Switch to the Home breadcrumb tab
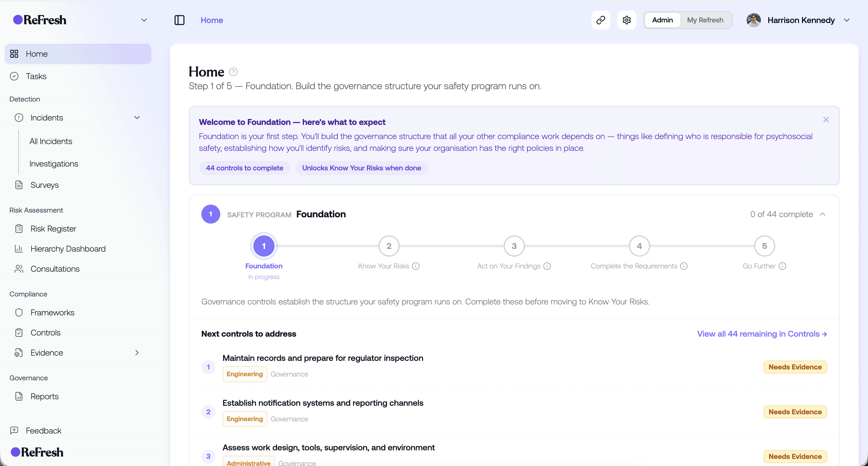 tap(212, 20)
